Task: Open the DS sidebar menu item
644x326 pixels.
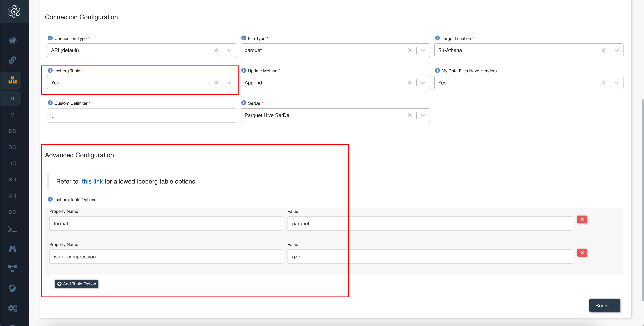Action: tap(13, 131)
